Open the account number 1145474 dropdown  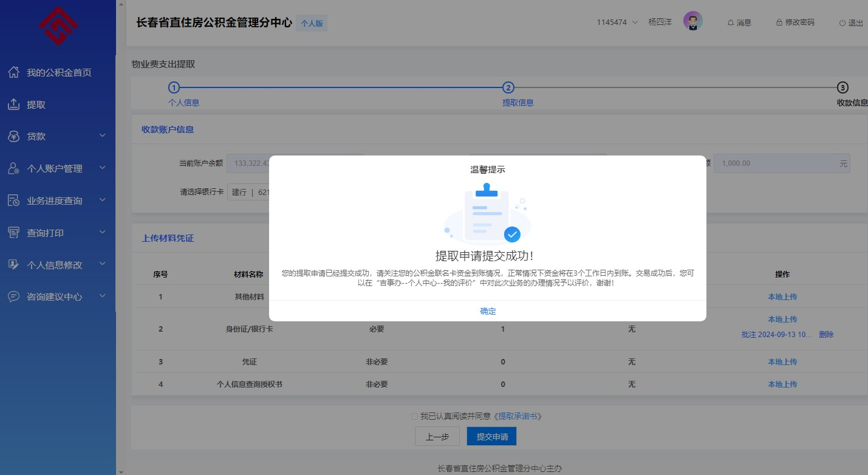pos(617,22)
